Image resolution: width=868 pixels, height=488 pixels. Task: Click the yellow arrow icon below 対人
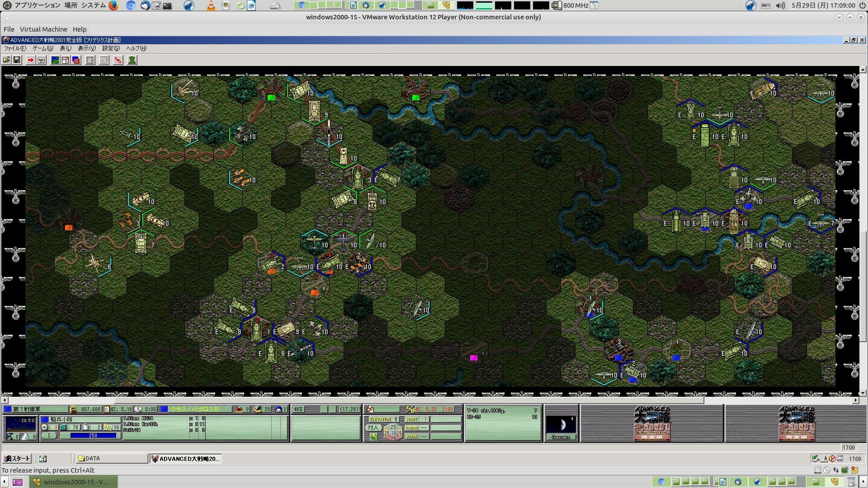[x=373, y=436]
